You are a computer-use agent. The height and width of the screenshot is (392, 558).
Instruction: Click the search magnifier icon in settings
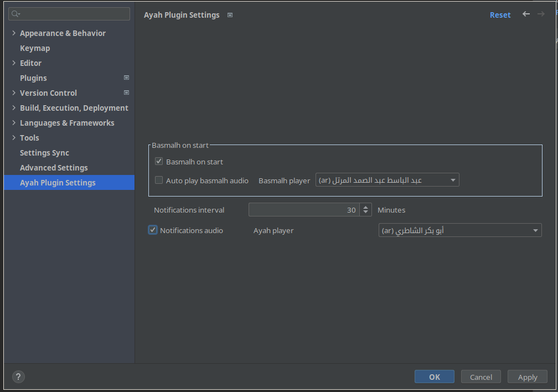pyautogui.click(x=15, y=14)
